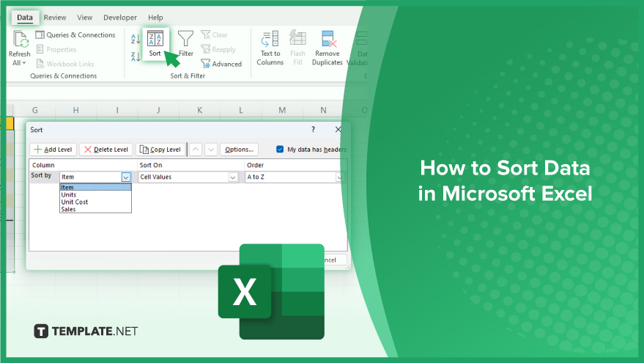Sort descending with Z to A icon
This screenshot has width=644, height=363.
click(136, 56)
